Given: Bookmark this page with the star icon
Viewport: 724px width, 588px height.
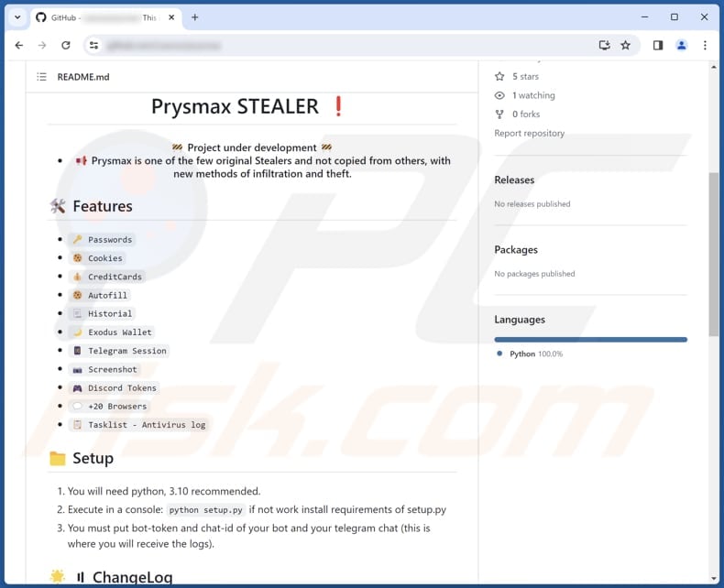Looking at the screenshot, I should click(x=626, y=45).
